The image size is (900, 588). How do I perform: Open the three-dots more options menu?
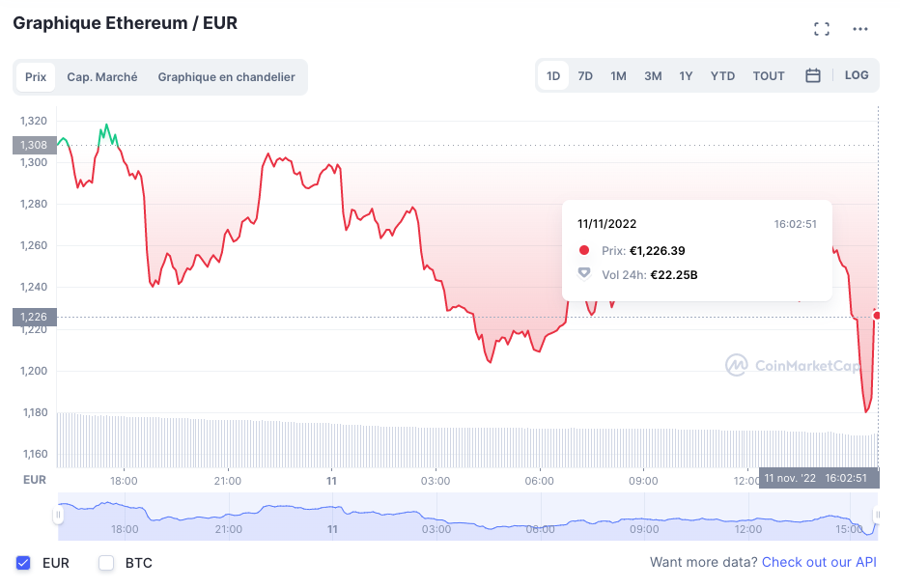click(x=860, y=29)
